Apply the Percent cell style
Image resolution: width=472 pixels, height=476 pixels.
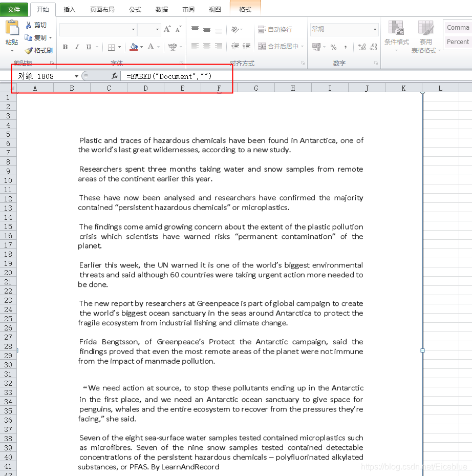[458, 42]
